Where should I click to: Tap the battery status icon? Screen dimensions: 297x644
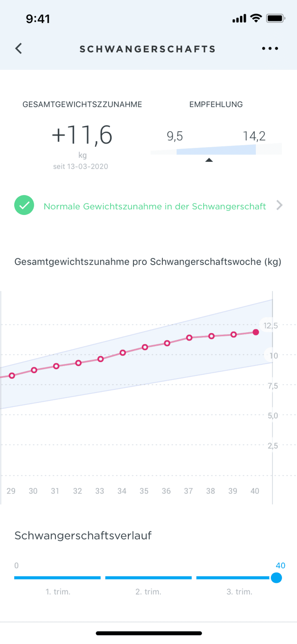275,18
